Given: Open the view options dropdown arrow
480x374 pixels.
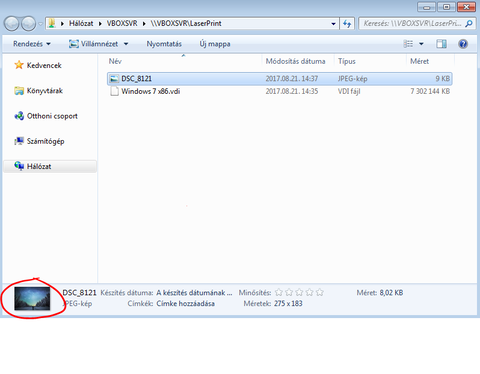Looking at the screenshot, I should pyautogui.click(x=421, y=44).
